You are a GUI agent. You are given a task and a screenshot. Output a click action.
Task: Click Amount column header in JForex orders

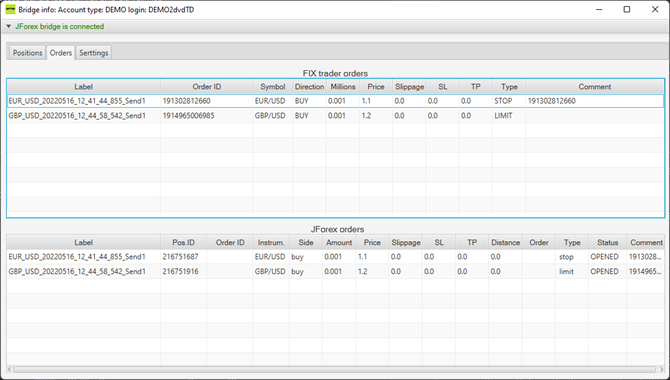339,242
